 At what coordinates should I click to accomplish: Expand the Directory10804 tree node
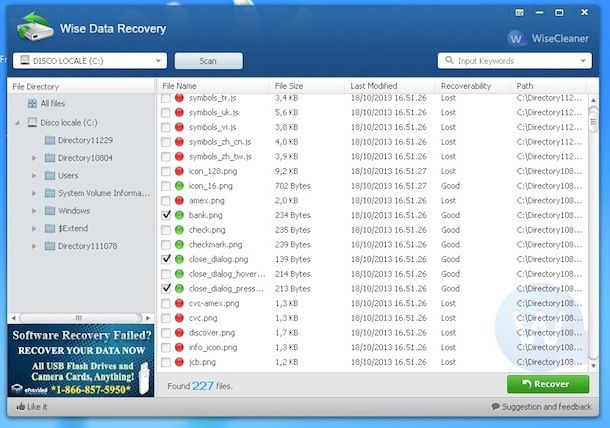point(34,158)
